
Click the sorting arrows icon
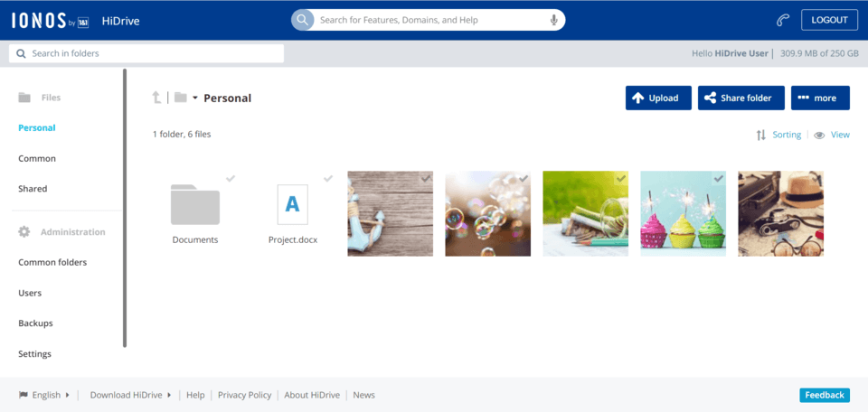761,135
